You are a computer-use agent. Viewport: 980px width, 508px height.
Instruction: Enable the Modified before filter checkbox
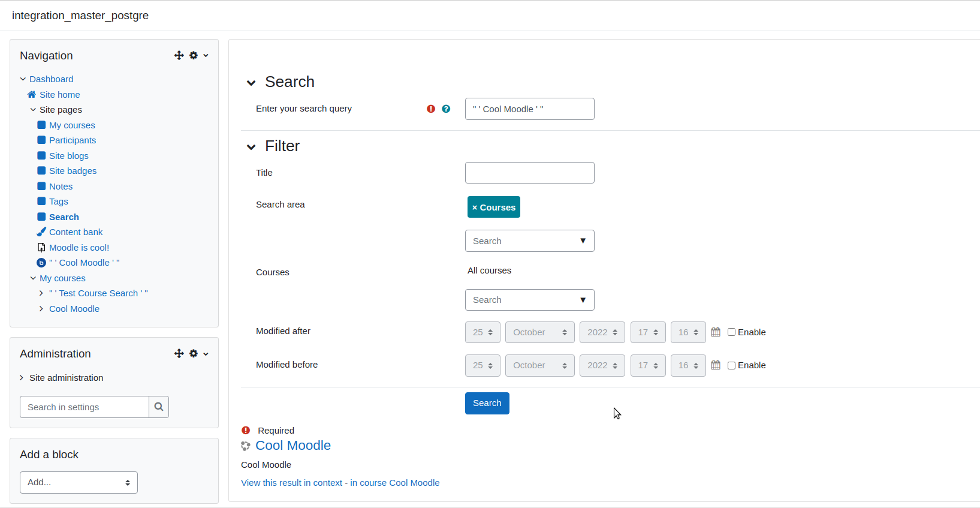pos(731,365)
